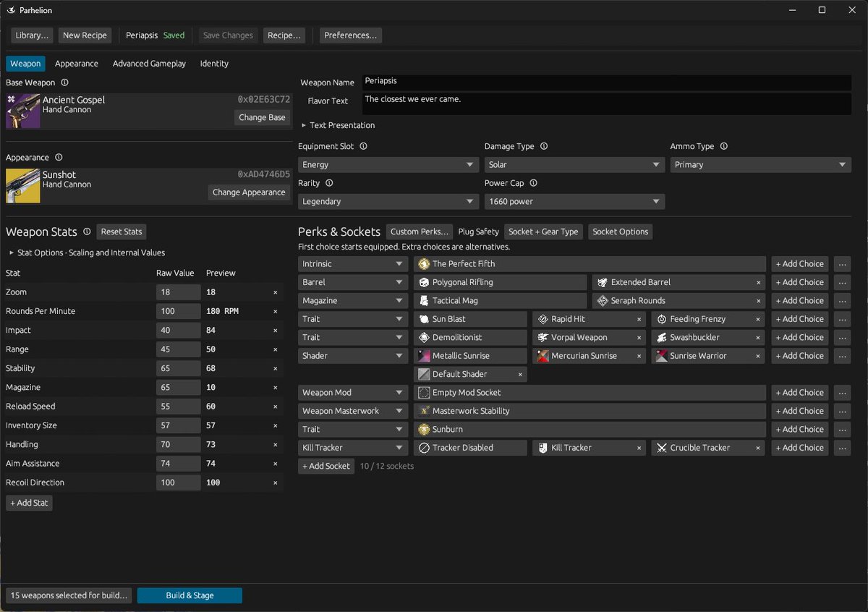Click the Build & Stage button

point(190,595)
